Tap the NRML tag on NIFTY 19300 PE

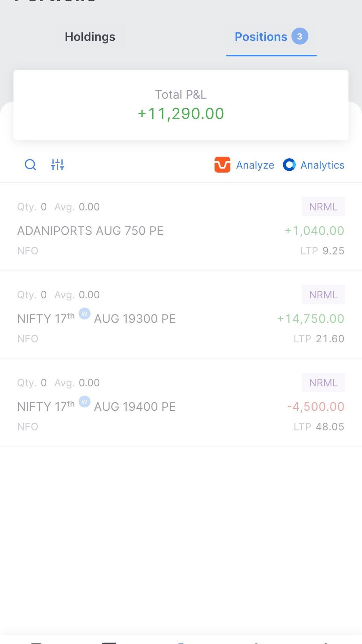click(323, 295)
